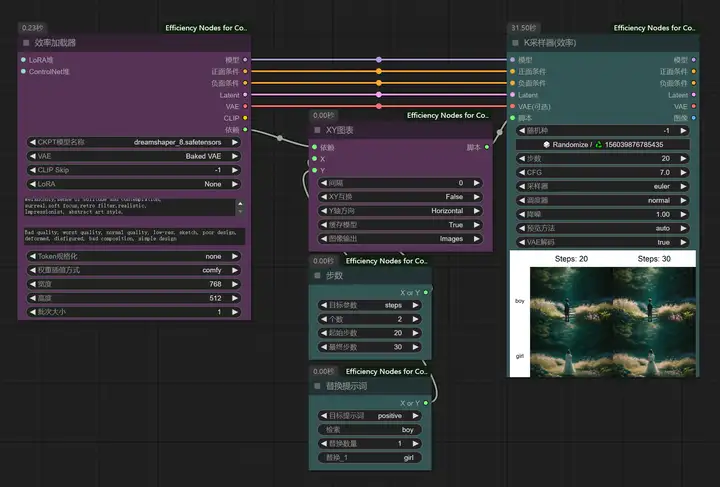Click the midpoint dot on the gray 依赖 link

click(x=280, y=138)
